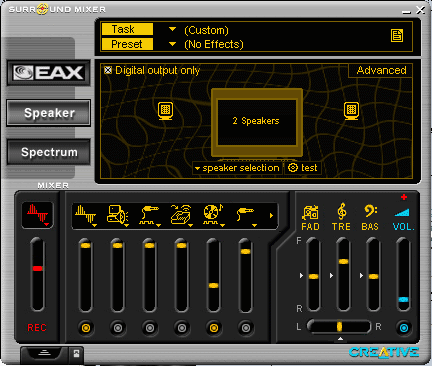
Task: Expand the speaker selection dropdown
Action: point(237,168)
